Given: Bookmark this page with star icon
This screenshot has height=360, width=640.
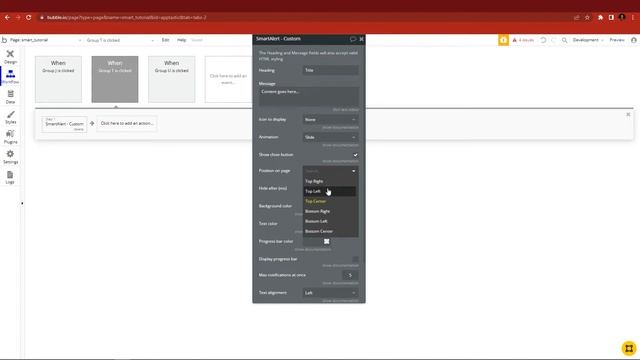Looking at the screenshot, I should point(587,18).
